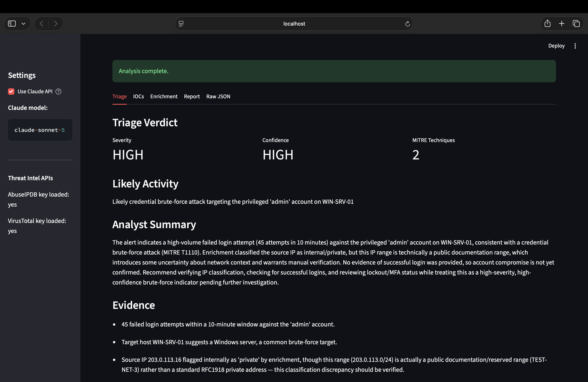The height and width of the screenshot is (382, 588).
Task: Click the Deploy button
Action: [556, 46]
